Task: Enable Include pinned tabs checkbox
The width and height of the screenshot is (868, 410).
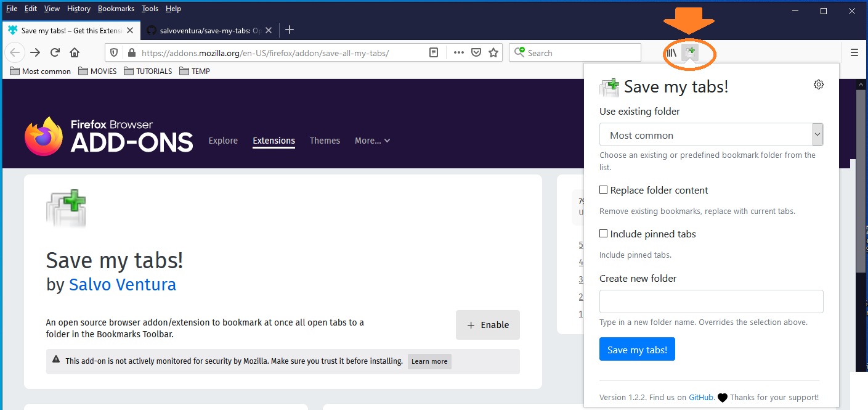Action: click(x=604, y=234)
